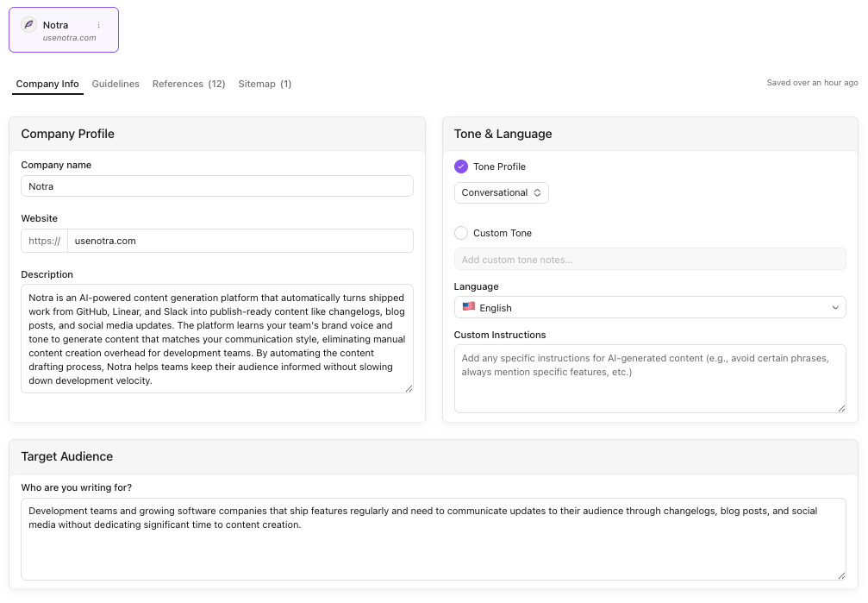Click into the Description textarea

[x=217, y=339]
